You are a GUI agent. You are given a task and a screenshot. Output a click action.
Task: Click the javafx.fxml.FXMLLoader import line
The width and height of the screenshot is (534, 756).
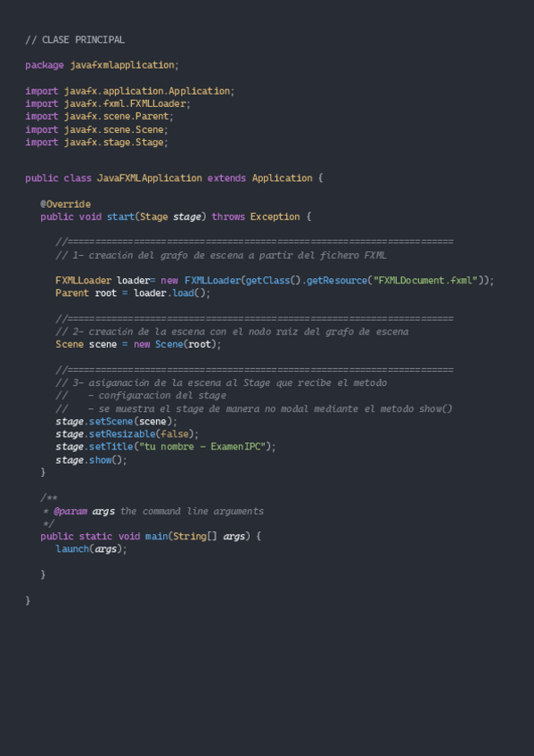click(x=108, y=103)
